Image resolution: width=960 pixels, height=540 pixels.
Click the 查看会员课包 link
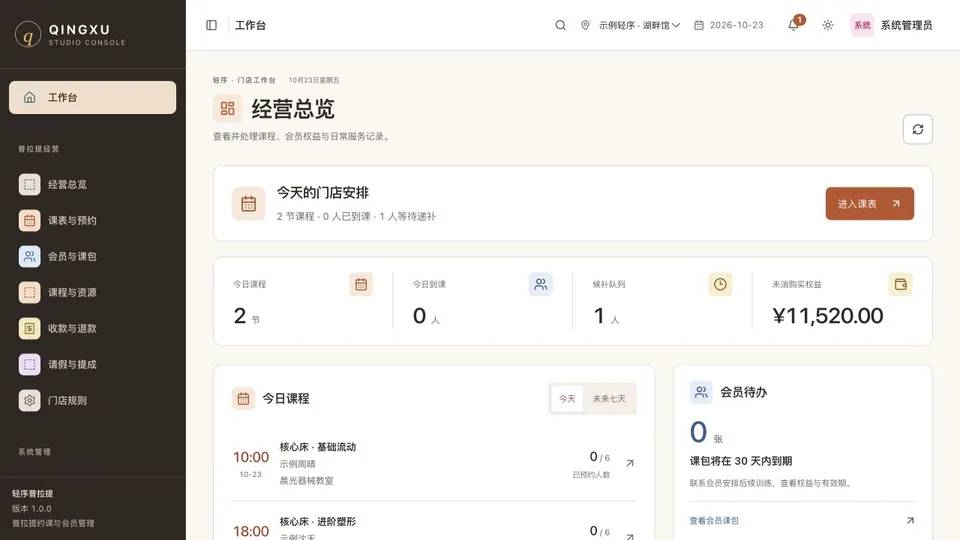point(714,520)
